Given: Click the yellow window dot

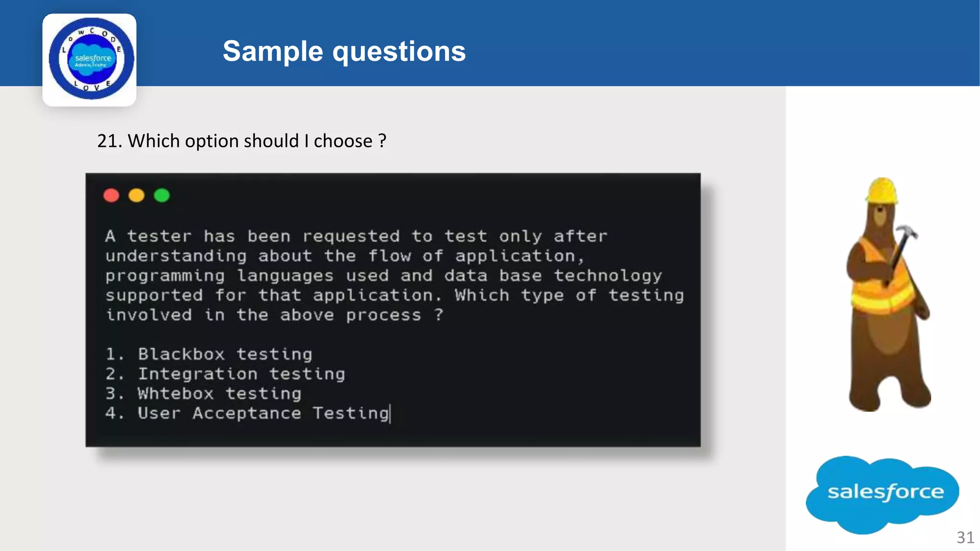Looking at the screenshot, I should pyautogui.click(x=136, y=196).
